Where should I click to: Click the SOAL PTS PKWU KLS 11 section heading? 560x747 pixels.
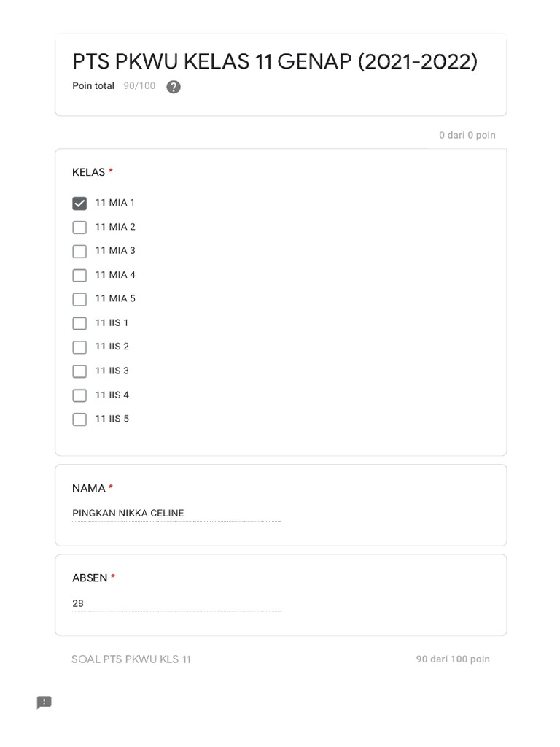[131, 659]
